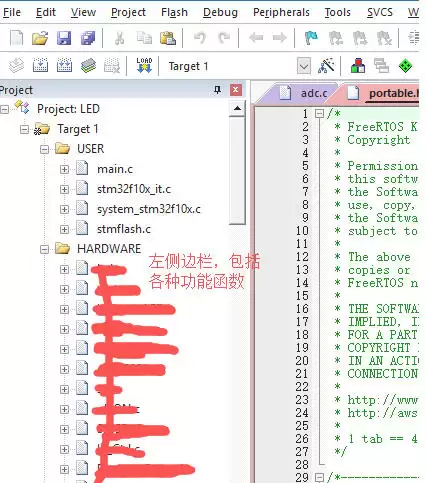The height and width of the screenshot is (483, 426).
Task: Open the View menu
Action: [83, 12]
